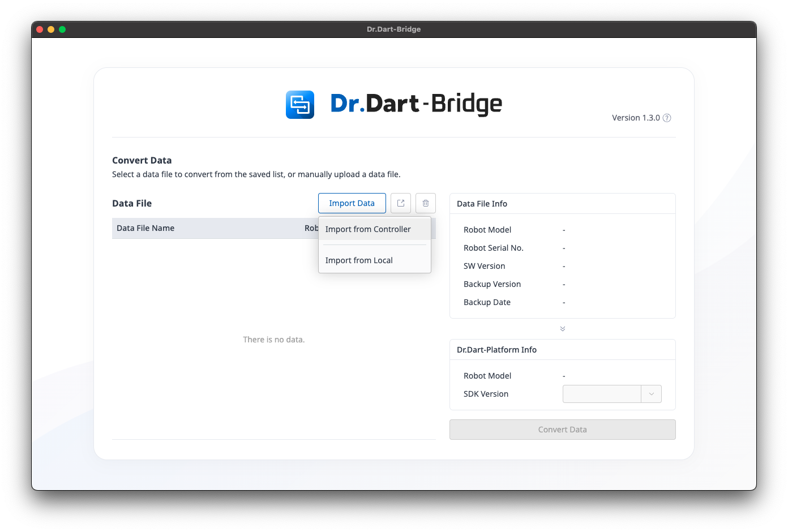The height and width of the screenshot is (532, 788).
Task: Click the trash delete icon
Action: point(426,203)
